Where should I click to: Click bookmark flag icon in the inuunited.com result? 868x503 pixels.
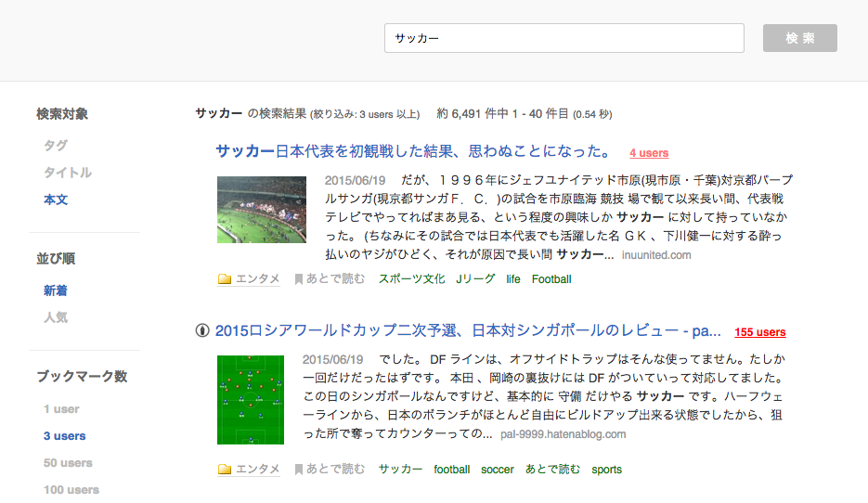click(x=298, y=279)
